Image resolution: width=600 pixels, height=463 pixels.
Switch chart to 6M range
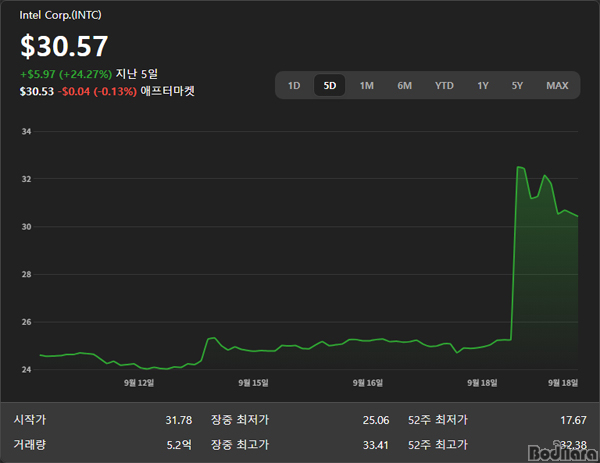[404, 85]
